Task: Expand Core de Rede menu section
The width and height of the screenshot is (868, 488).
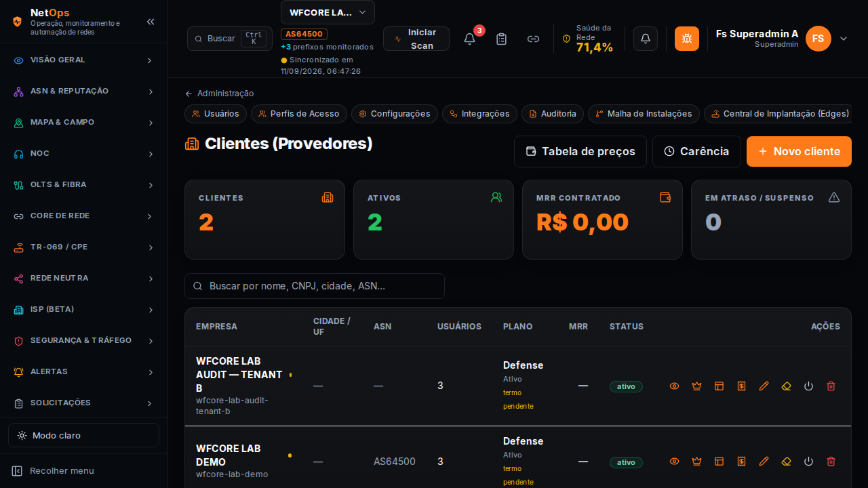Action: click(x=83, y=216)
